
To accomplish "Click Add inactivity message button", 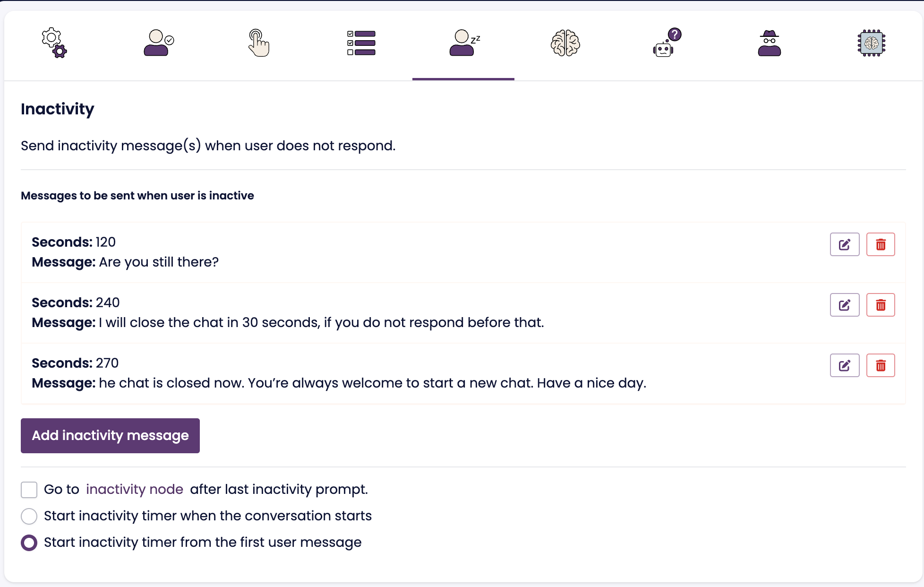I will coord(110,435).
